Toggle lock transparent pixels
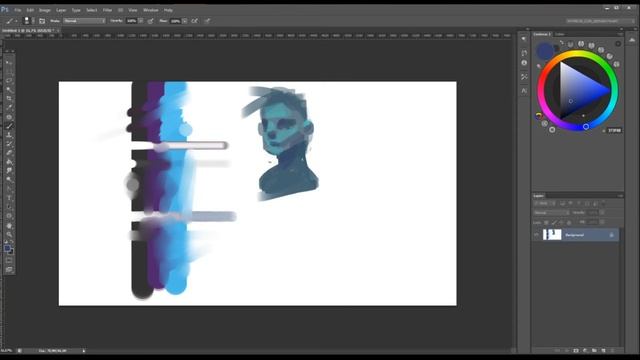Screen dimensions: 640x360 click(546, 222)
